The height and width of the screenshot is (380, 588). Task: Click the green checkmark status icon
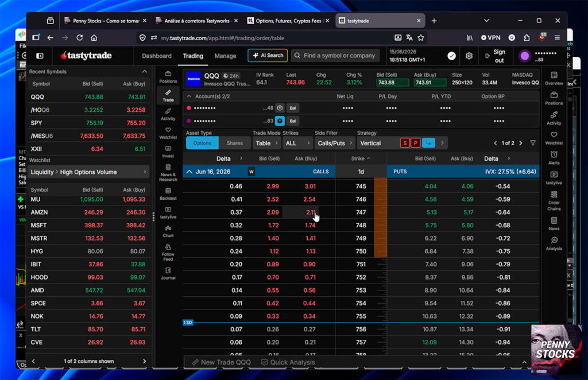[x=451, y=56]
